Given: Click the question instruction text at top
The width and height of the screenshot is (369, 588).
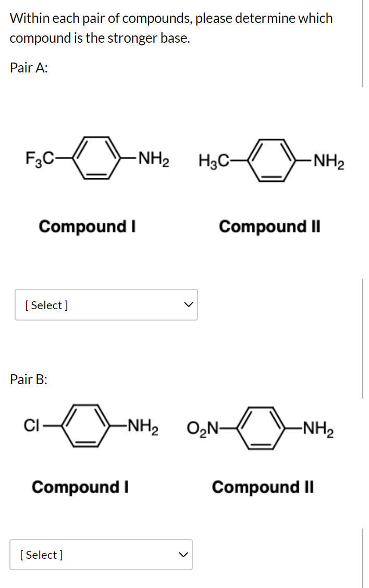Looking at the screenshot, I should point(171,28).
